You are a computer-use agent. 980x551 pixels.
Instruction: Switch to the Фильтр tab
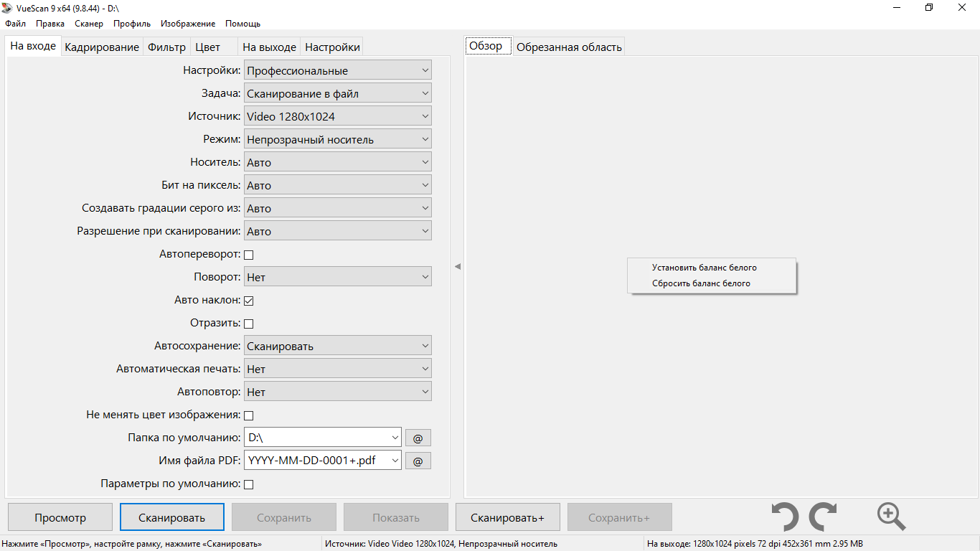point(166,47)
